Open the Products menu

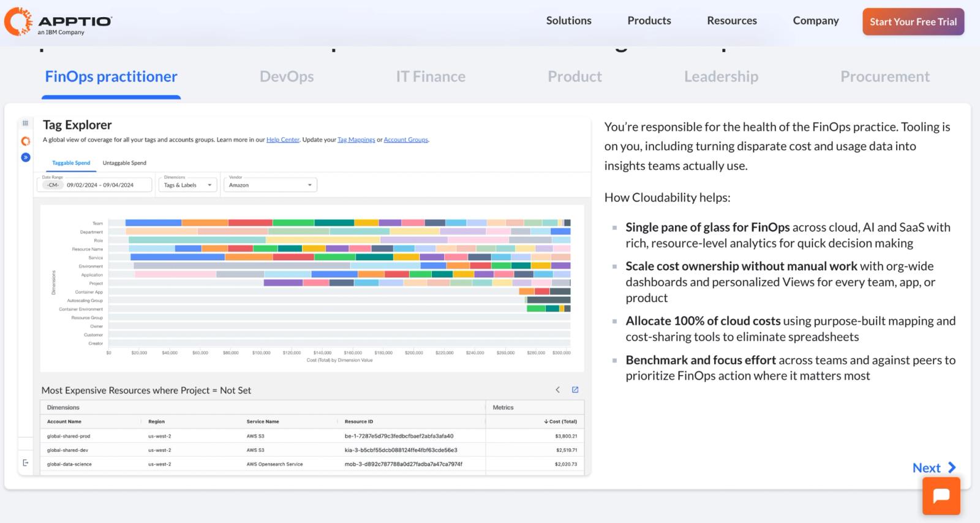[649, 20]
